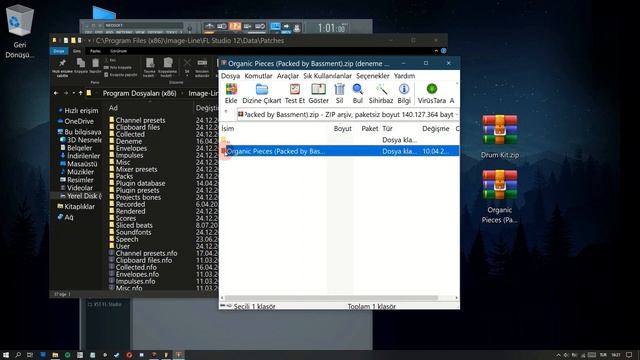640x360 pixels.
Task: Select Kitaplıklar in Explorer sidebar
Action: (79, 207)
